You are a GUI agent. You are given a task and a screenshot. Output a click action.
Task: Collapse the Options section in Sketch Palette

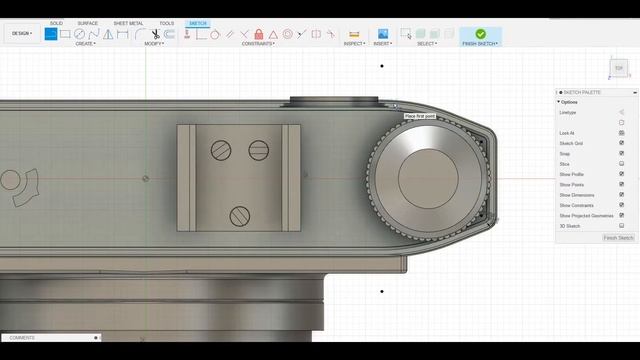[559, 102]
